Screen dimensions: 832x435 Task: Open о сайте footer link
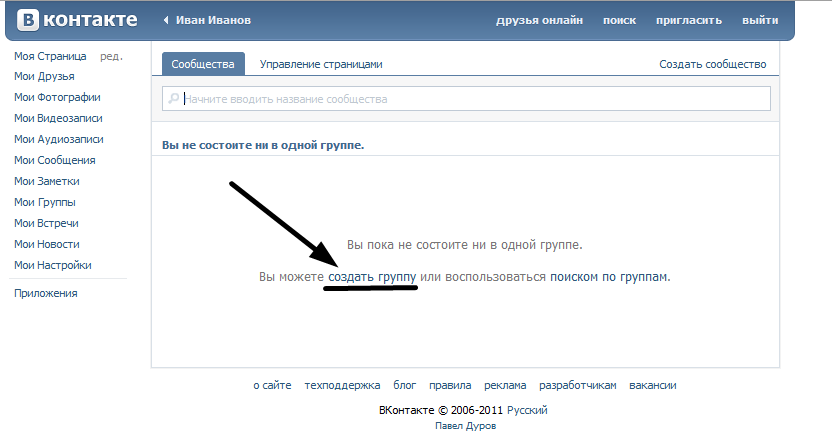(272, 385)
